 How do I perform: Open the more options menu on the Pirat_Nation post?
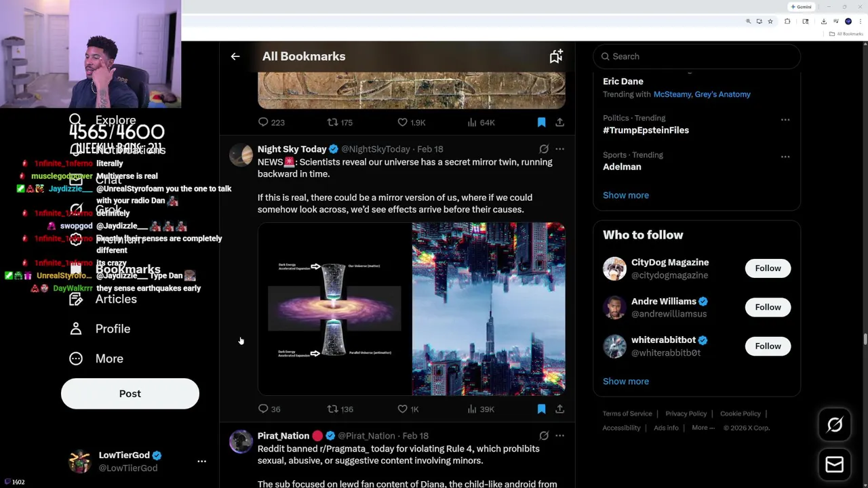coord(559,436)
